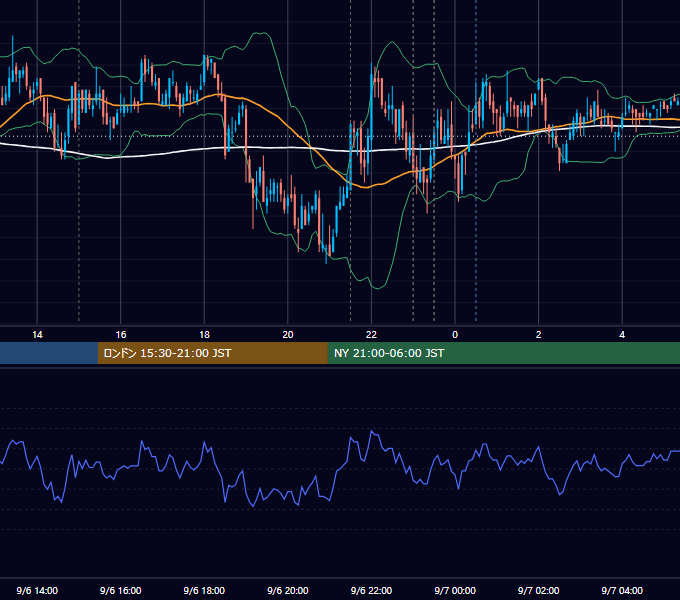Click the London 15:30-21:00 JST session band
680x600 pixels.
pos(212,353)
